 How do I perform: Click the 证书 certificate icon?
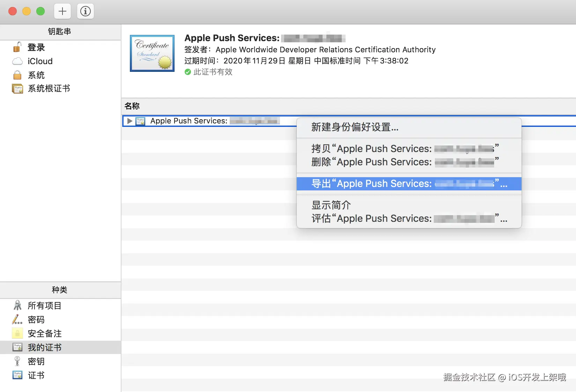click(17, 375)
